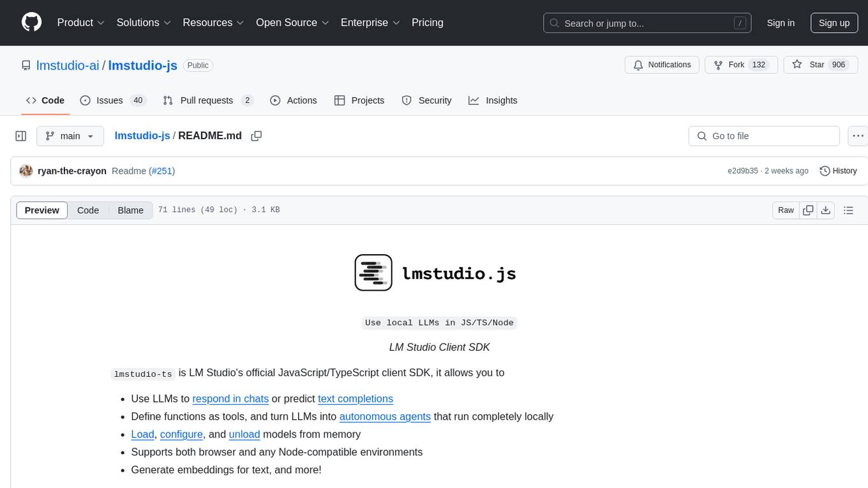
Task: Open the respond in chats link
Action: click(230, 399)
